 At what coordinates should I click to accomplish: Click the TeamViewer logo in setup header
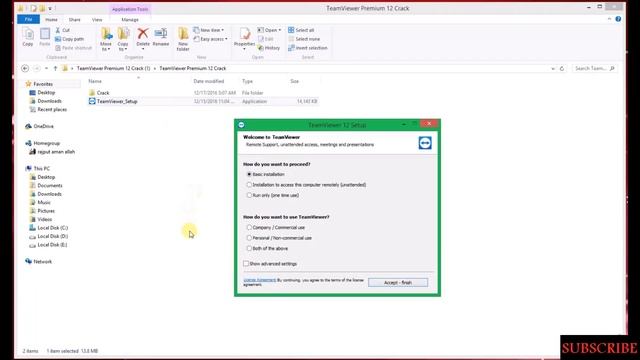425,143
